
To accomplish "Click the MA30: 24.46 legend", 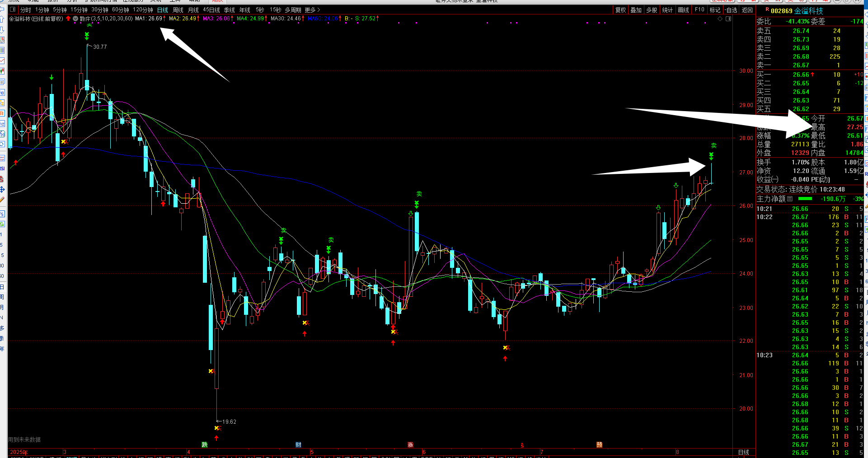I will (x=286, y=19).
